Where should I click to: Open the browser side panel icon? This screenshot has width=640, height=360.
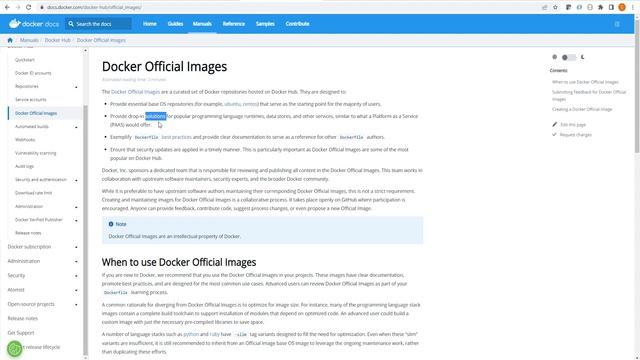pos(611,7)
